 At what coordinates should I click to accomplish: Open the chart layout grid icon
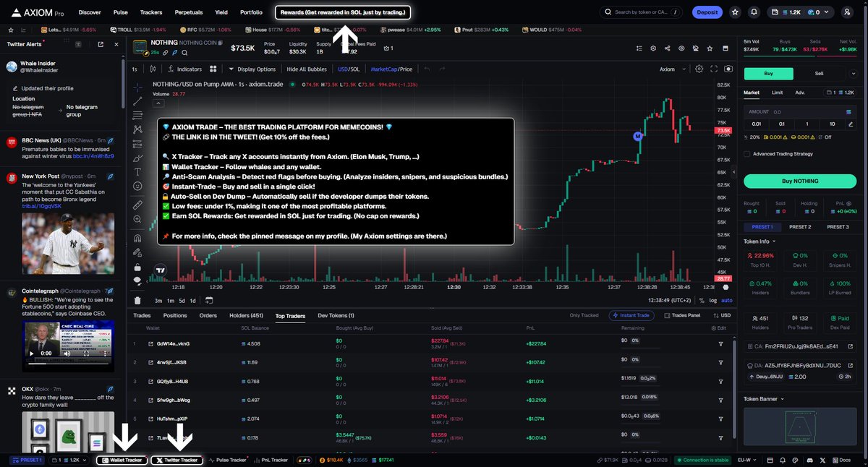point(213,69)
